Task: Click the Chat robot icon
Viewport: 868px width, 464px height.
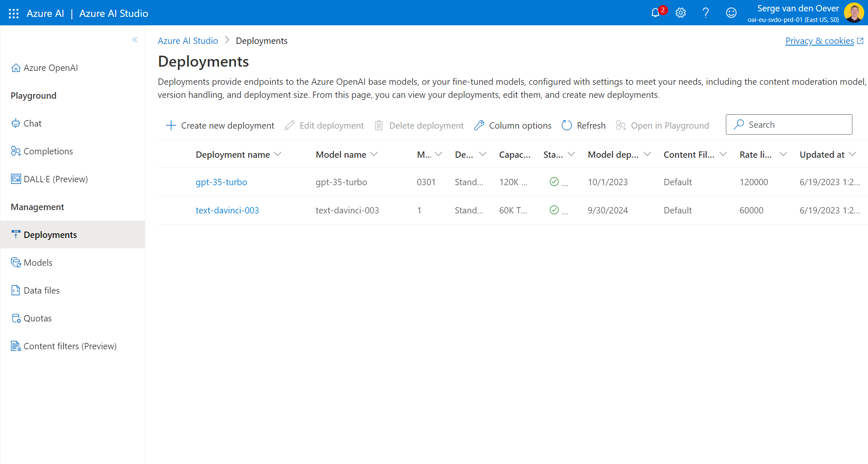Action: [16, 124]
